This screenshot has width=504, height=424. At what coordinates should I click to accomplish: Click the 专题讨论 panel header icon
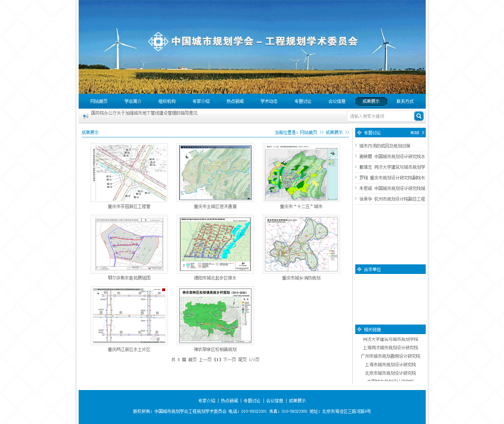359,133
